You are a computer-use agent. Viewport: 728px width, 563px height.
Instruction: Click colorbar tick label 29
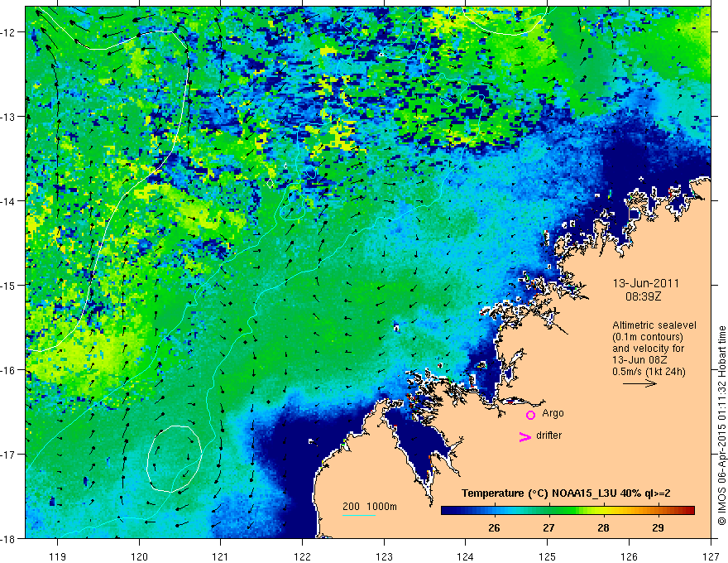(658, 527)
